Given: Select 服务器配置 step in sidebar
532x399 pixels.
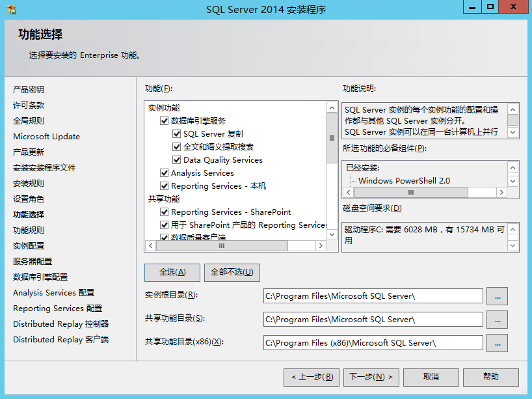Looking at the screenshot, I should point(33,261).
